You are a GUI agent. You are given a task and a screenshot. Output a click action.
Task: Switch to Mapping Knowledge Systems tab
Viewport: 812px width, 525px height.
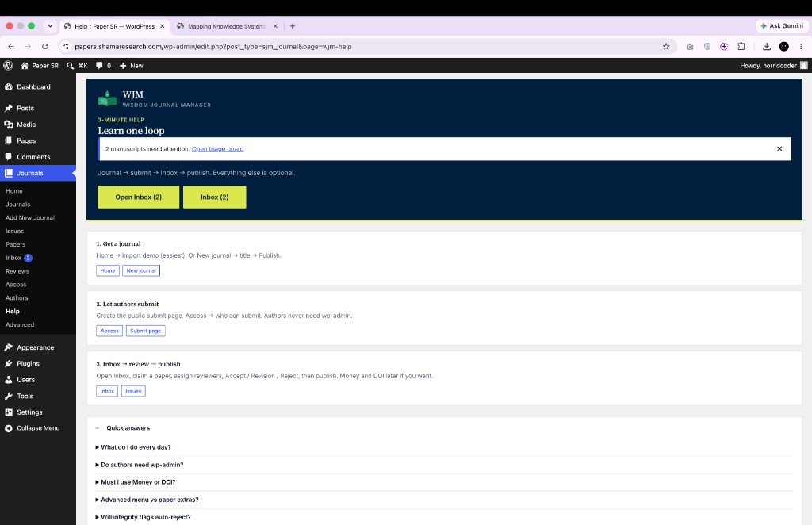point(227,26)
